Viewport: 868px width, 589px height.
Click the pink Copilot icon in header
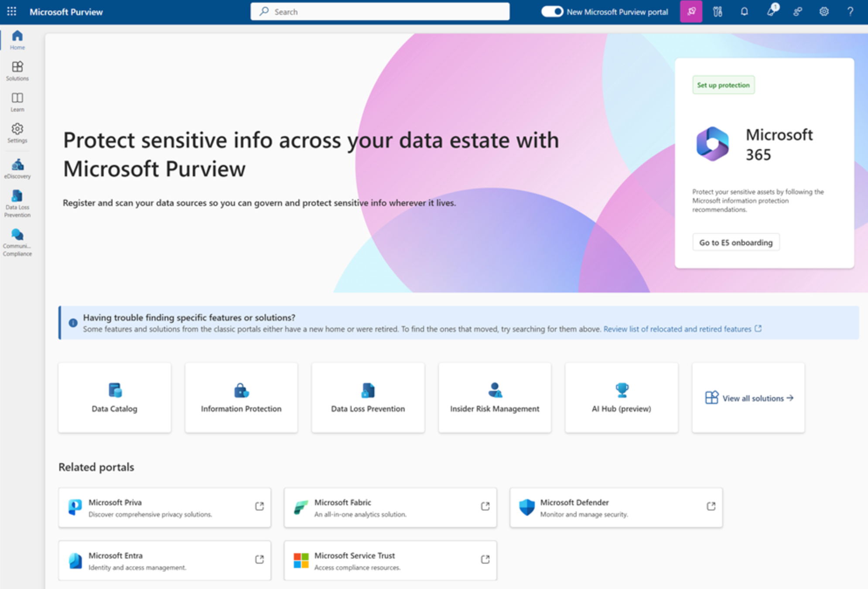tap(691, 12)
